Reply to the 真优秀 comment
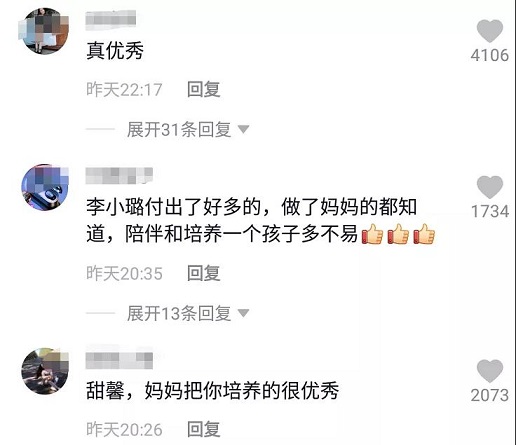Screen dimensions: 516x445 click(203, 89)
